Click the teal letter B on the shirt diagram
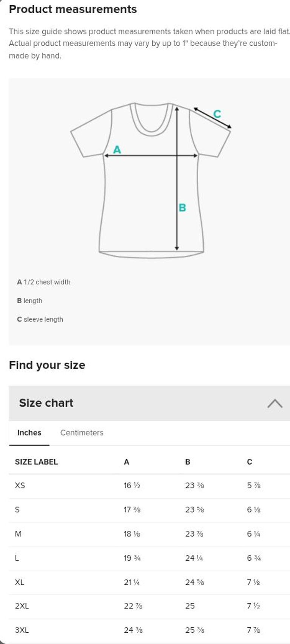 point(182,207)
